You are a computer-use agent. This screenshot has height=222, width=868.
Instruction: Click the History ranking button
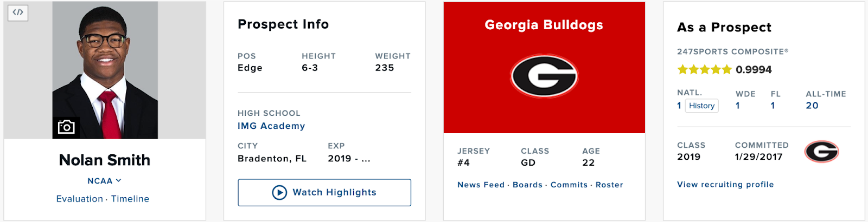(701, 106)
